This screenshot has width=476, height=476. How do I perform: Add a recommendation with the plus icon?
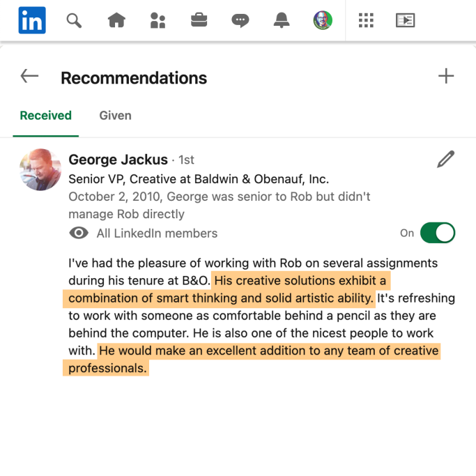coord(446,76)
